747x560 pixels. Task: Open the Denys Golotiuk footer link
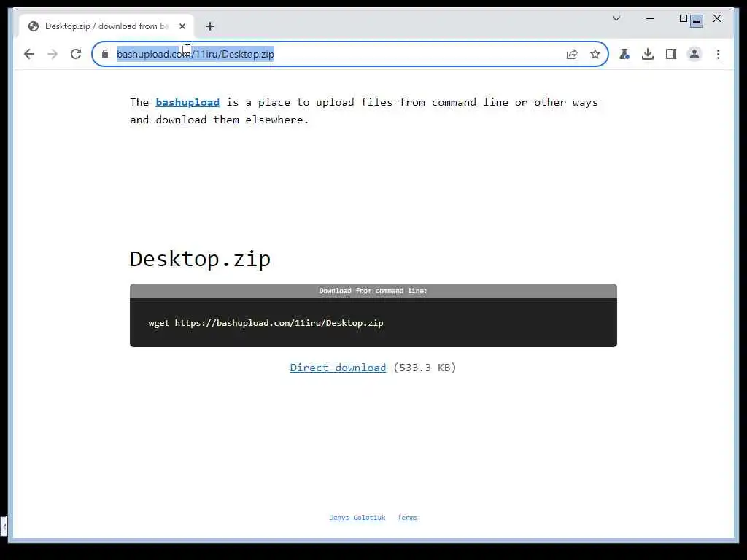pyautogui.click(x=357, y=518)
